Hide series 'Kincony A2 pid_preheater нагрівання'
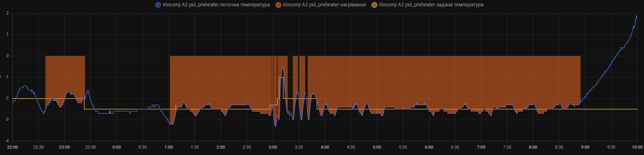Viewport: 644px width, 155px height. 324,5
